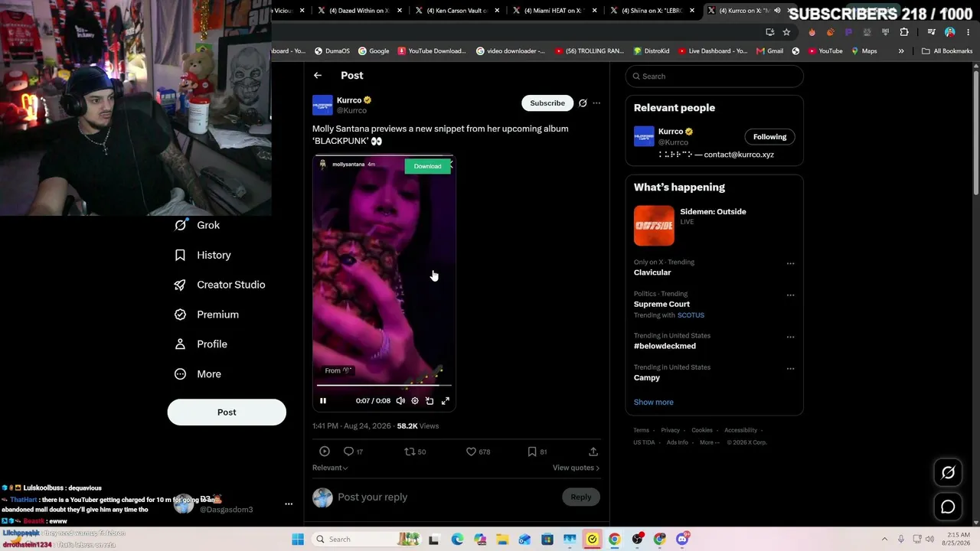
Task: Open the Sidemen: Outside live thumbnail
Action: click(654, 225)
